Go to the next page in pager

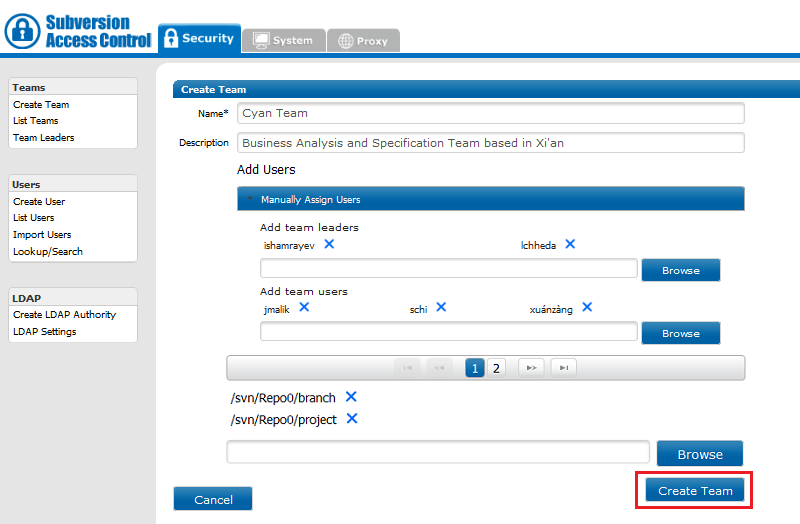click(x=531, y=368)
